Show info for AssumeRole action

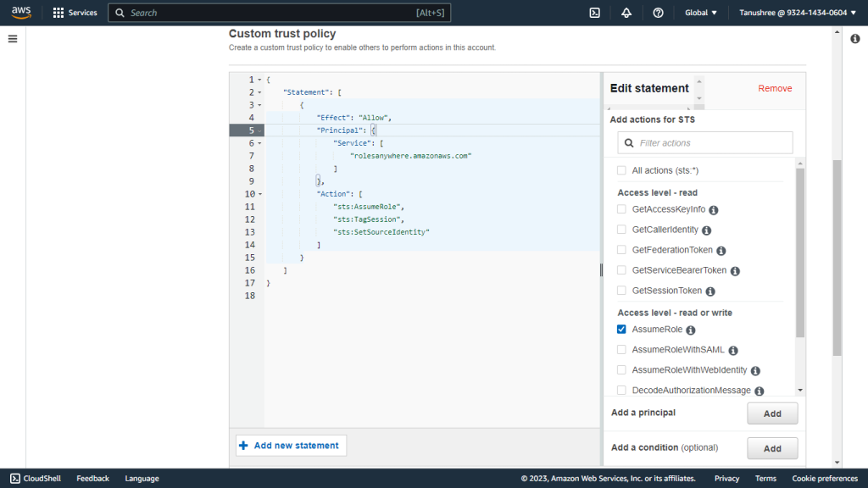[x=690, y=330]
